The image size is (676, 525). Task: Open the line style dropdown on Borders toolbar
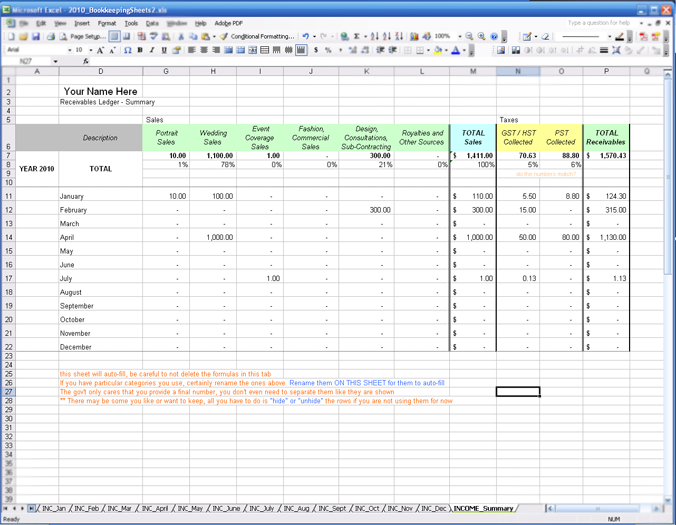(x=610, y=37)
